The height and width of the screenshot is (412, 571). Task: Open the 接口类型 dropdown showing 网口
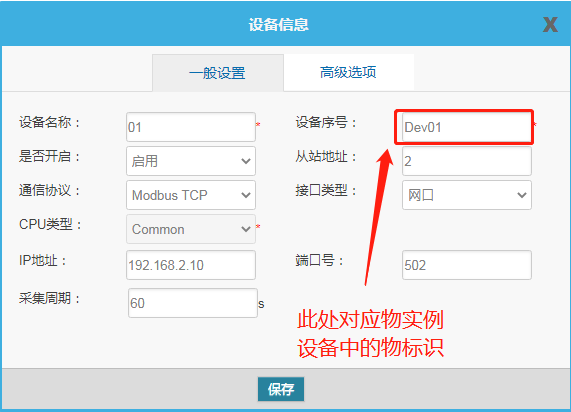click(x=466, y=195)
